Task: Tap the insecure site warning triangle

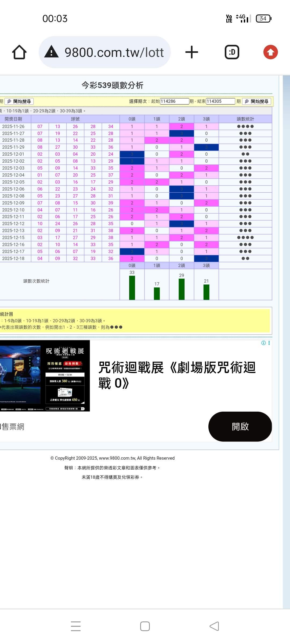Action: [x=51, y=52]
